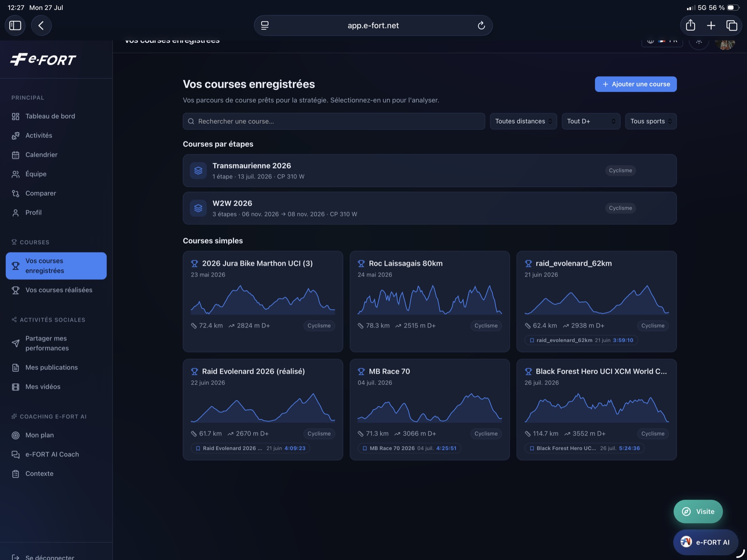Click the raid_evolenard_62km 3:59:10 activity tag

(581, 340)
